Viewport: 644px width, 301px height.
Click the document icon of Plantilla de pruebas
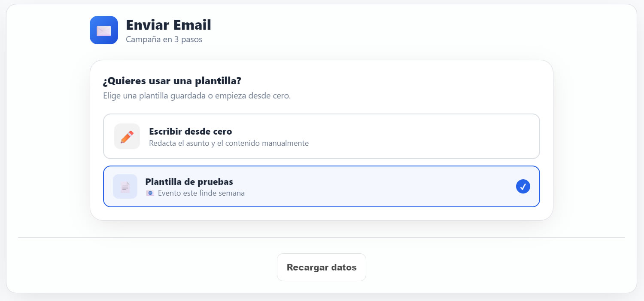pyautogui.click(x=125, y=186)
